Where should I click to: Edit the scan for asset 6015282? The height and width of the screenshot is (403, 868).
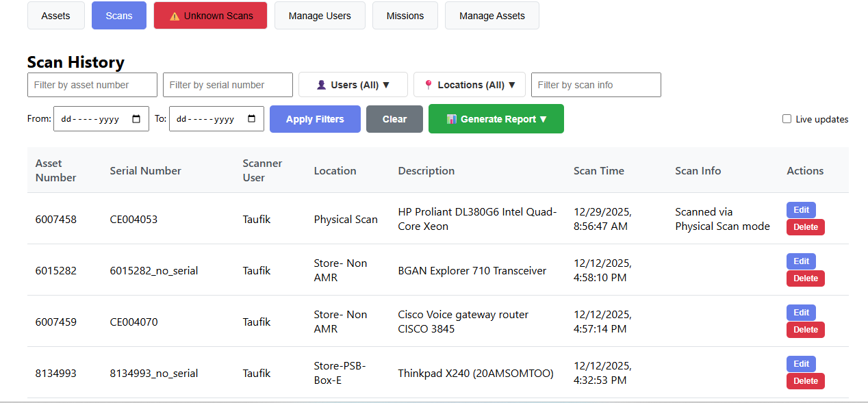coord(801,261)
